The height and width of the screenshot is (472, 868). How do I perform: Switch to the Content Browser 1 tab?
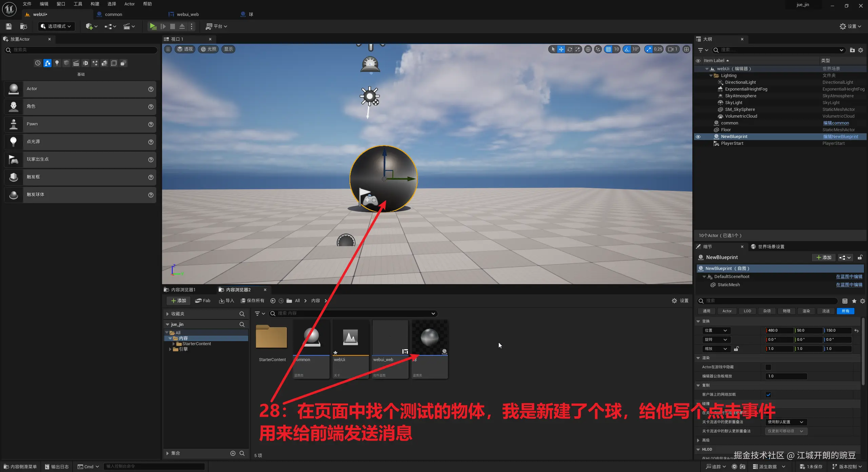point(183,290)
